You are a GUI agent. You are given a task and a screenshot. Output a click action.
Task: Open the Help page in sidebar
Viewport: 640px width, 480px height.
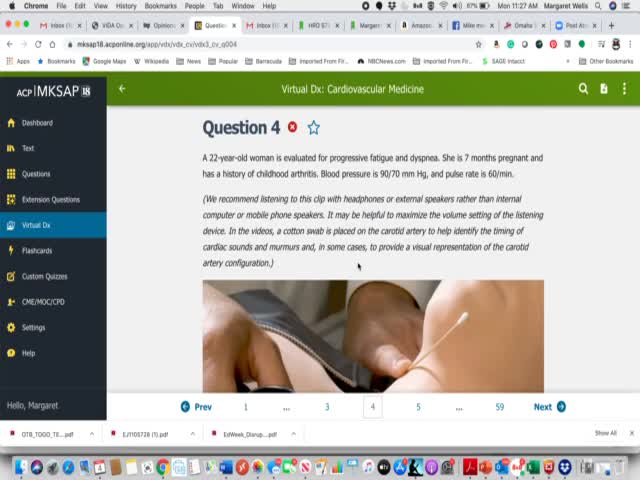click(28, 353)
